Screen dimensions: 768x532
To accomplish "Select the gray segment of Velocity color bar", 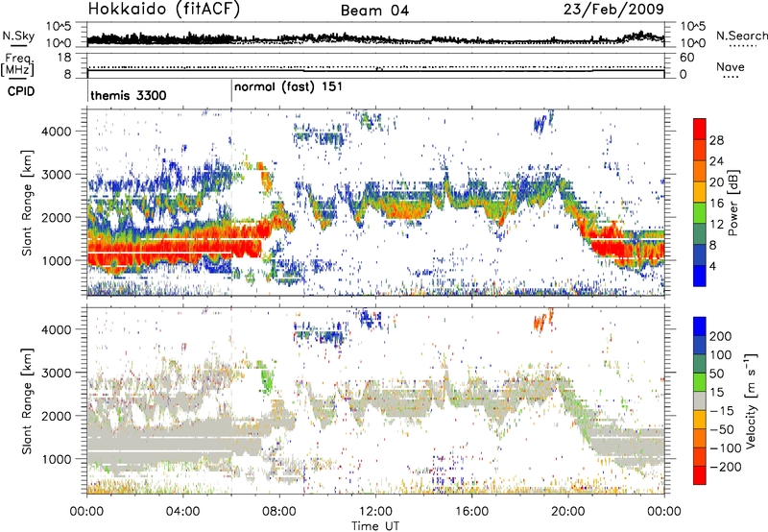I will click(x=700, y=401).
